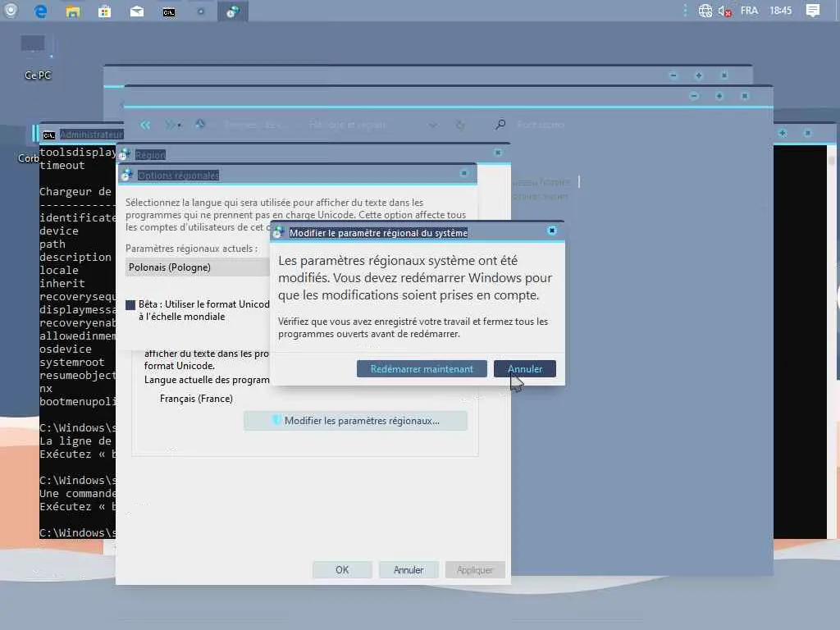Click the Start button in the taskbar
The height and width of the screenshot is (630, 840).
click(x=10, y=10)
